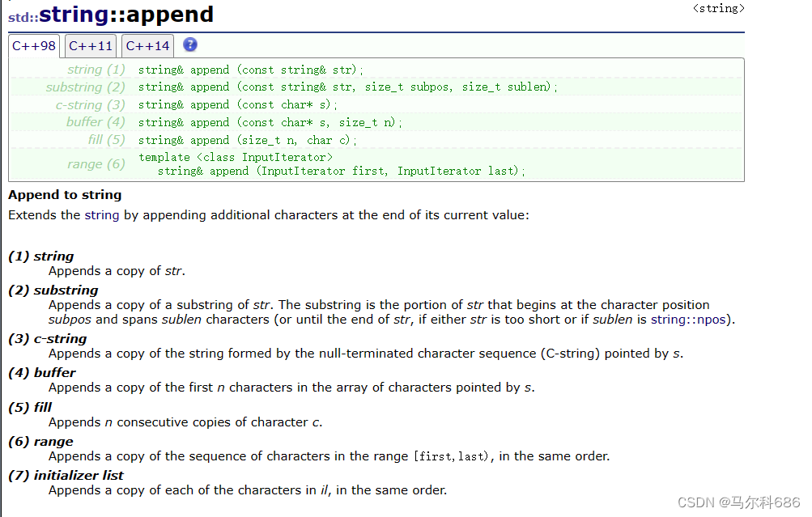The height and width of the screenshot is (517, 812).
Task: Select the 'fill (5)' signature label
Action: pyautogui.click(x=107, y=140)
